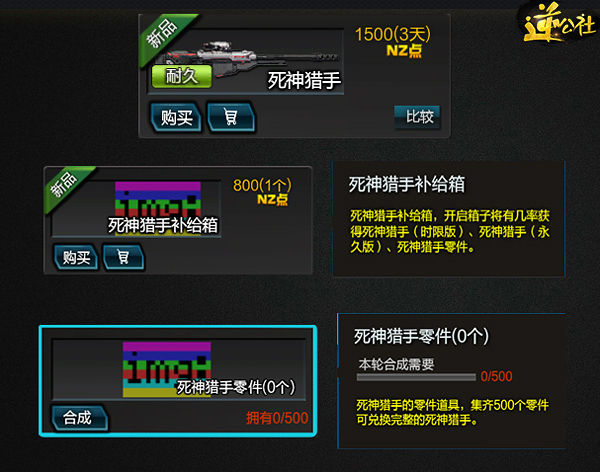This screenshot has height=472, width=600.
Task: Click the 800(1个) NZ点 price label
Action: click(x=262, y=192)
